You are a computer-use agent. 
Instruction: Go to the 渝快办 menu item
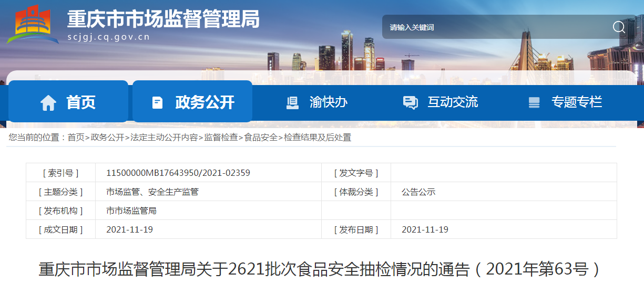coord(329,102)
